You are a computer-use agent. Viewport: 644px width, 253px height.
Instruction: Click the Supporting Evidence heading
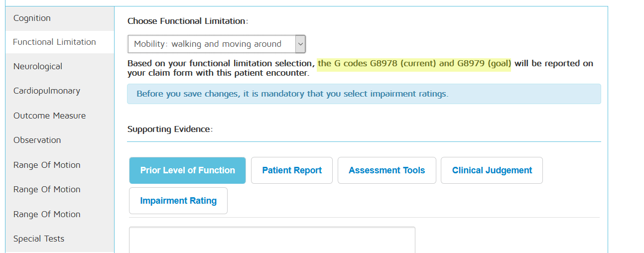pyautogui.click(x=170, y=129)
